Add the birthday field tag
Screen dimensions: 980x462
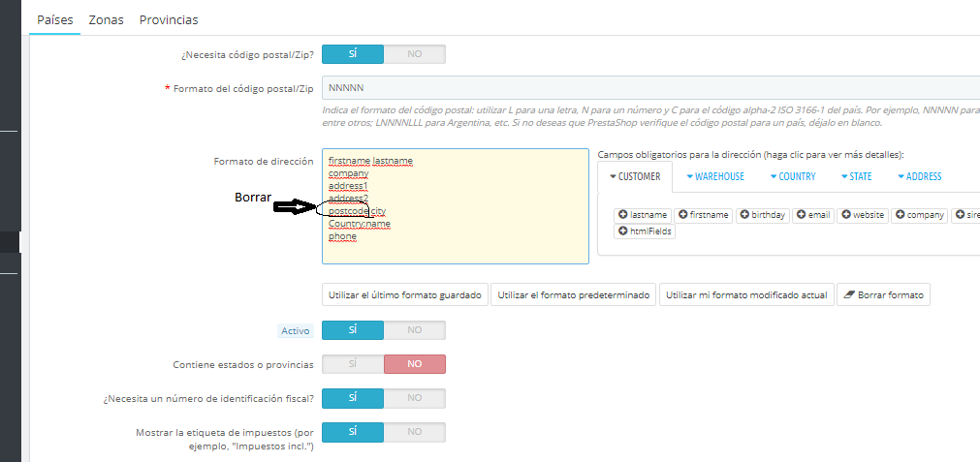[x=763, y=215]
